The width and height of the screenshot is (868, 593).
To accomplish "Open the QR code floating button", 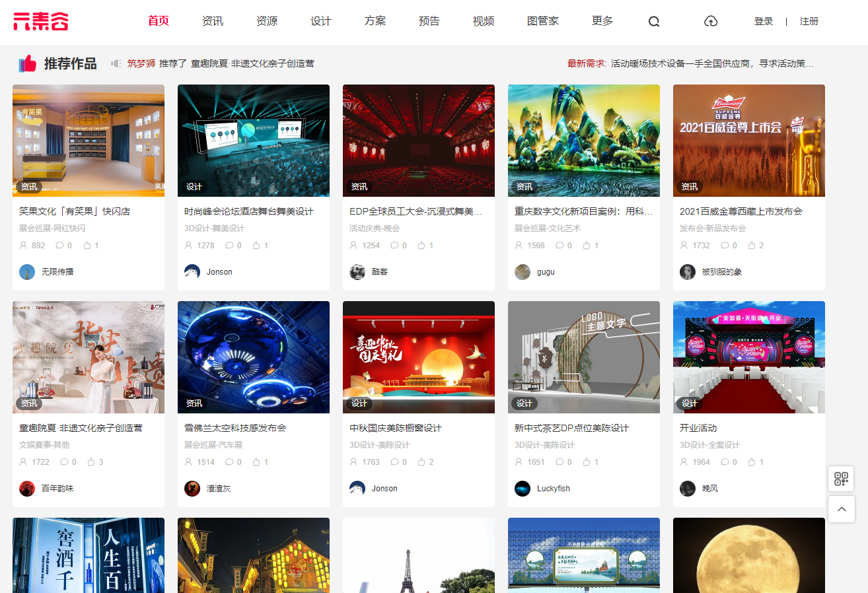I will pyautogui.click(x=841, y=479).
